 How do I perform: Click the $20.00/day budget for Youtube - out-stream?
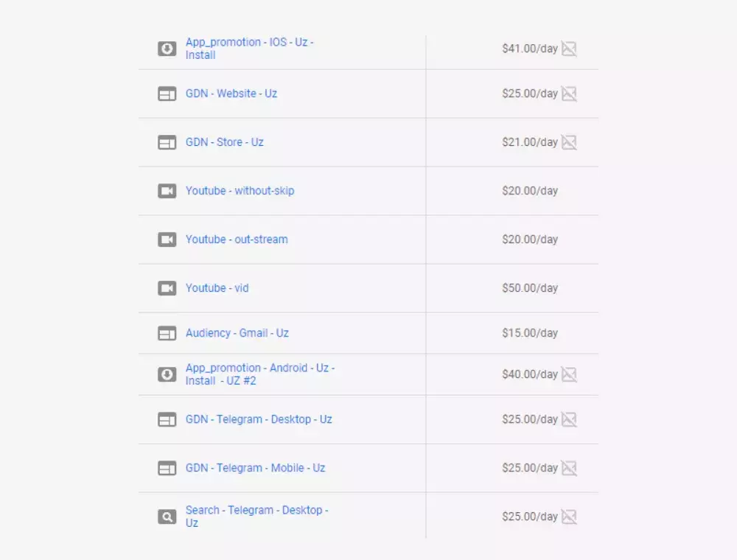530,239
